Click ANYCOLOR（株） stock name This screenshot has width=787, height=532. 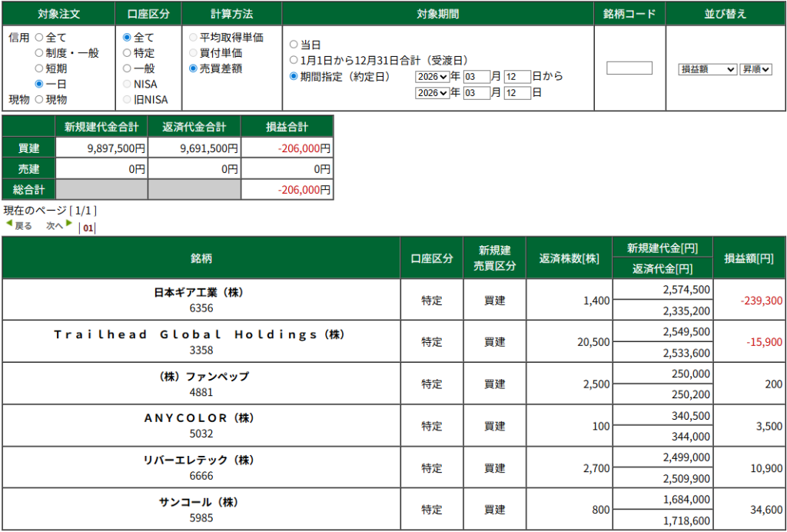pos(200,418)
